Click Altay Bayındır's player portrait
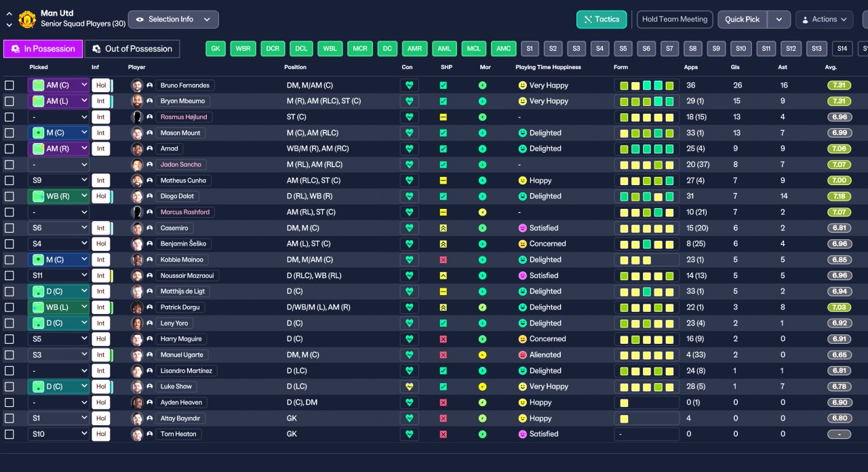This screenshot has height=472, width=868. [138, 418]
